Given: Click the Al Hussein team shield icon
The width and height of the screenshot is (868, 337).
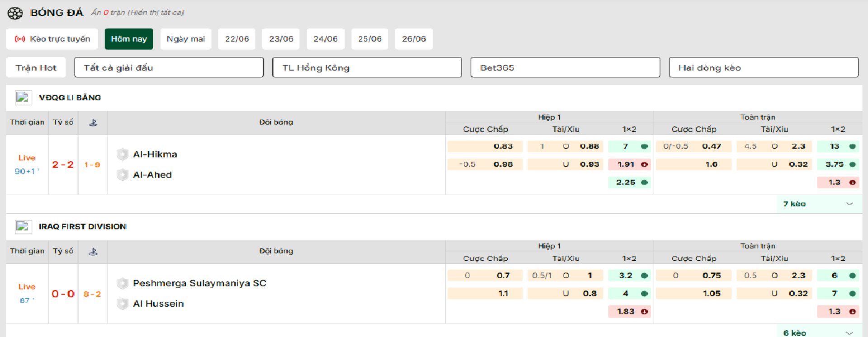Looking at the screenshot, I should (x=123, y=304).
